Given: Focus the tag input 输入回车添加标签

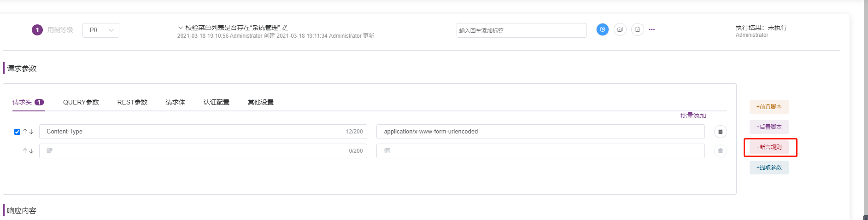Looking at the screenshot, I should coord(522,30).
